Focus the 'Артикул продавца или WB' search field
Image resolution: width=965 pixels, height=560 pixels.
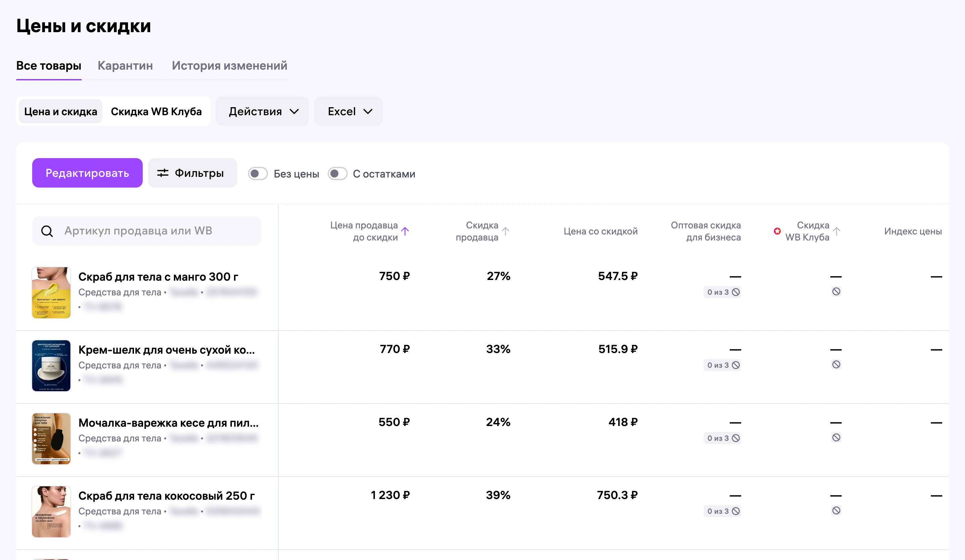click(147, 231)
